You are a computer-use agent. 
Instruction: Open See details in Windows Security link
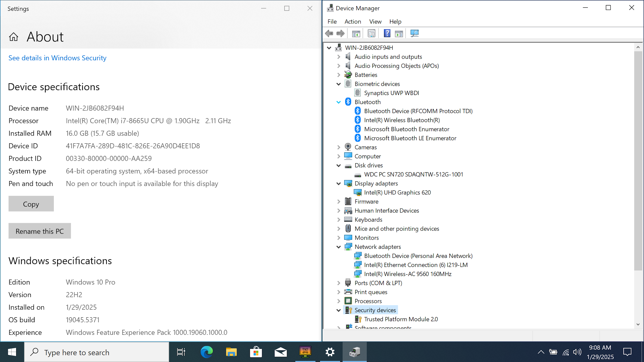click(x=57, y=58)
